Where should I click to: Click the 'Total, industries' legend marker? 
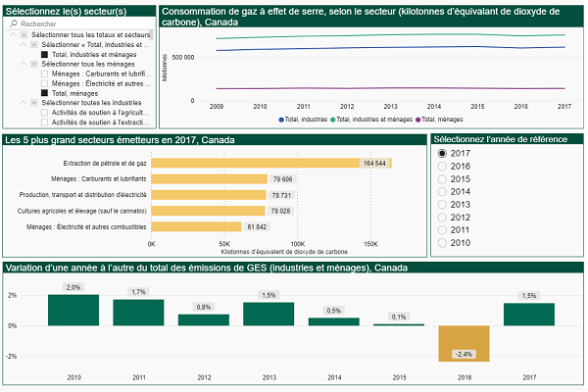click(x=282, y=119)
